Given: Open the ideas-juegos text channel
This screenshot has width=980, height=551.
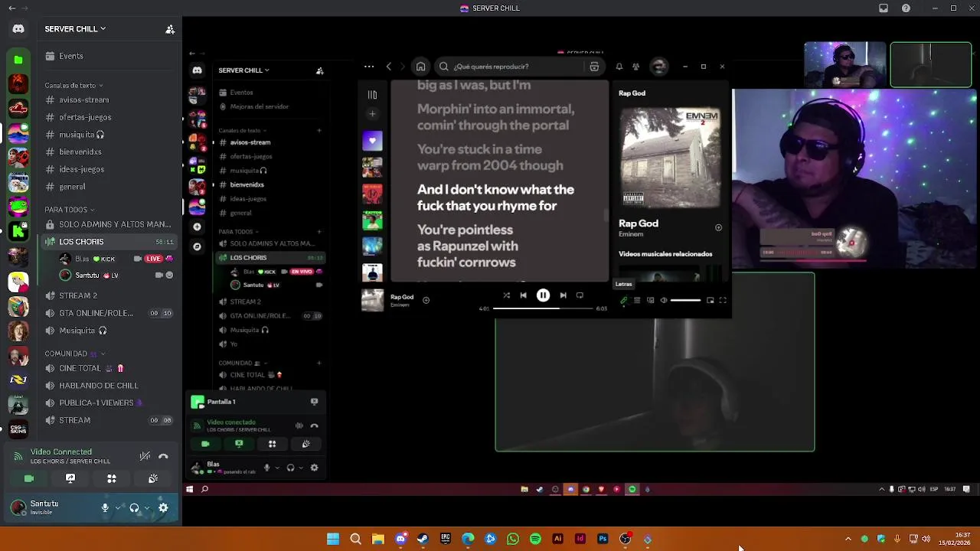Looking at the screenshot, I should tap(107, 169).
